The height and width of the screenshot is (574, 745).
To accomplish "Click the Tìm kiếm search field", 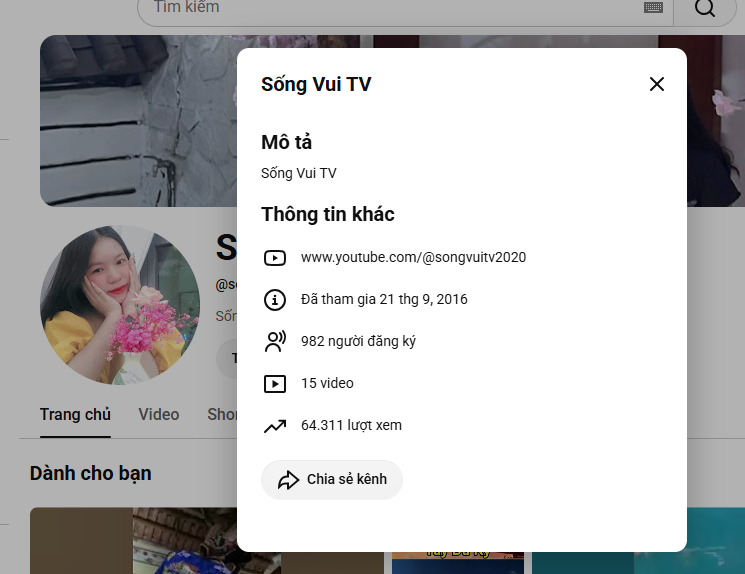I will click(x=405, y=9).
